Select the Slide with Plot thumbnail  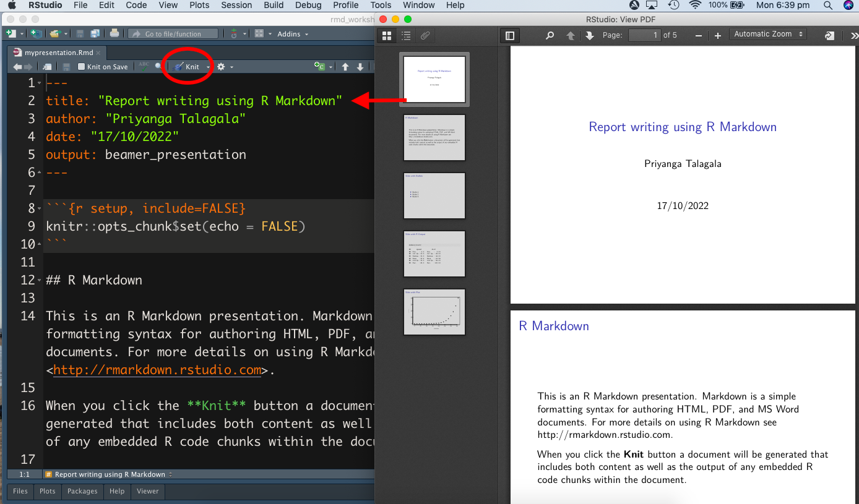pos(434,312)
